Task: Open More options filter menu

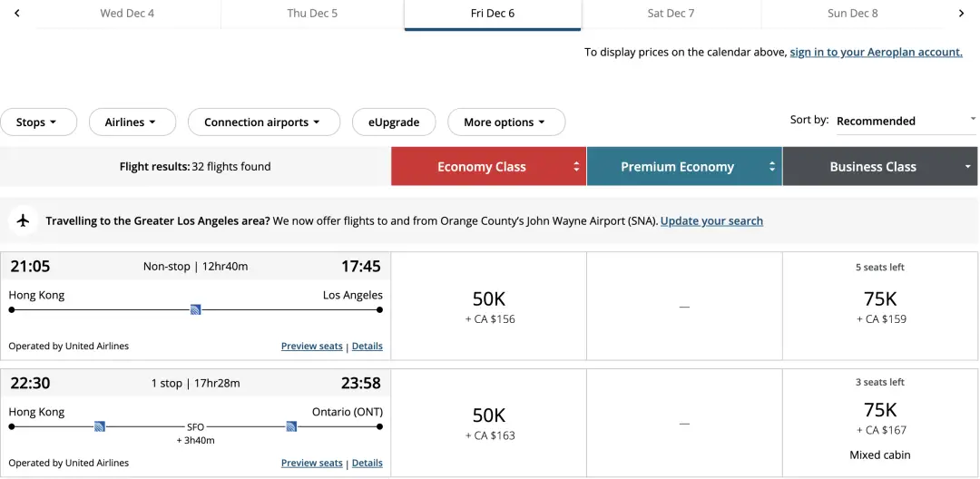Action: click(505, 122)
